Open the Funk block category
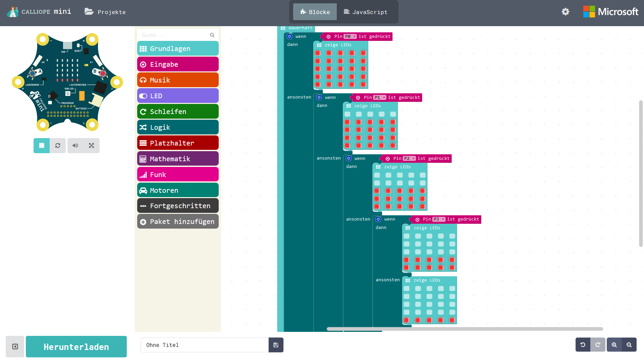 [x=178, y=175]
